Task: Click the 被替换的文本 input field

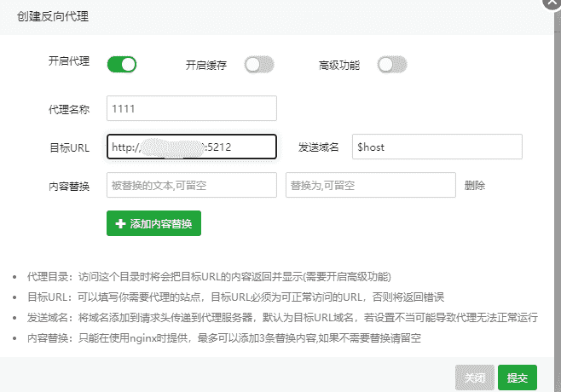Action: coord(192,185)
